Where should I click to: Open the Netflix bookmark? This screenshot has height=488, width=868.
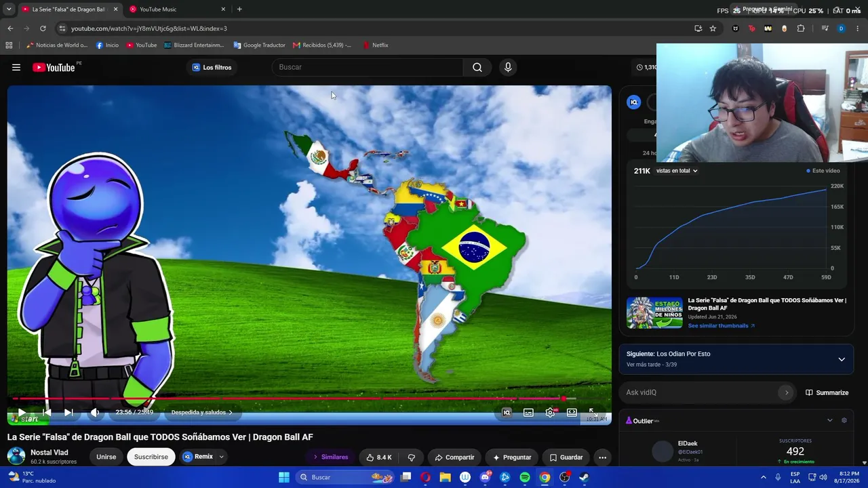click(376, 45)
